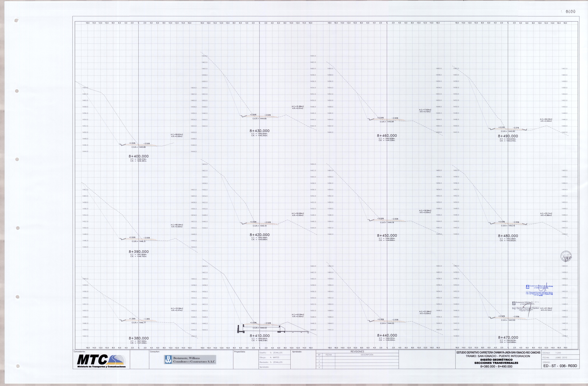The image size is (588, 386).
Task: Click cut area A.C.=33.11m2
Action: point(546,213)
